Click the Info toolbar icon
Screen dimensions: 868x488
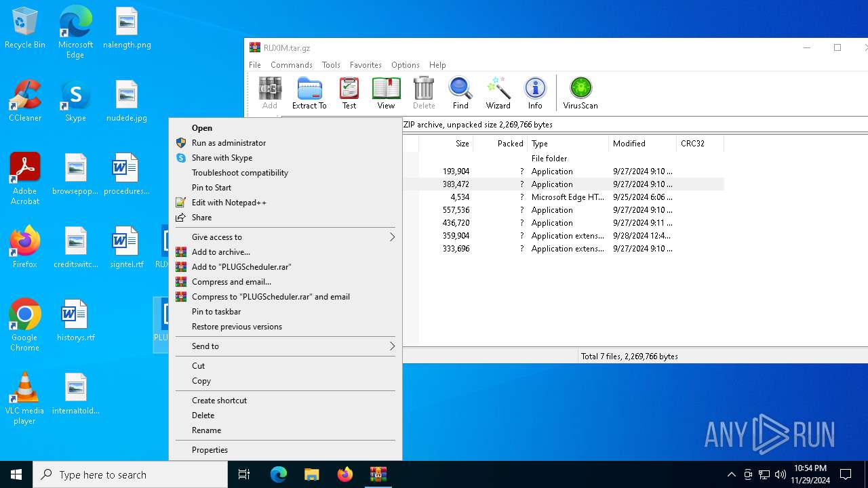pos(535,94)
